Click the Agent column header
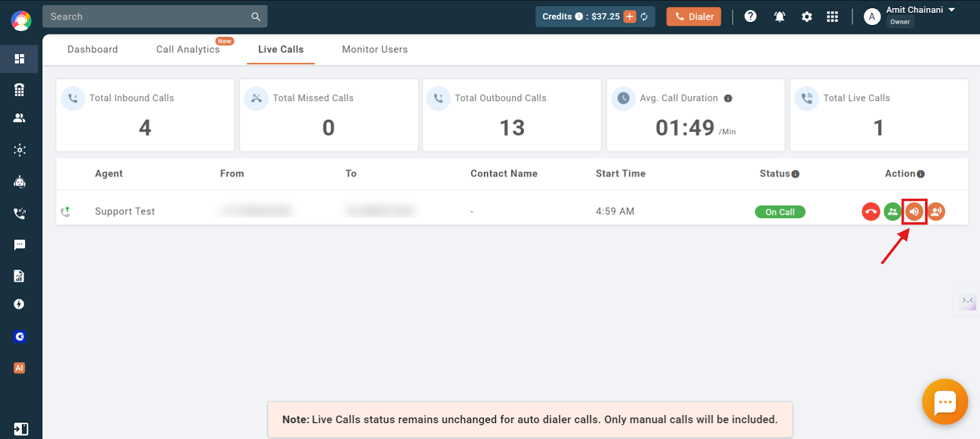The height and width of the screenshot is (439, 980). point(109,174)
